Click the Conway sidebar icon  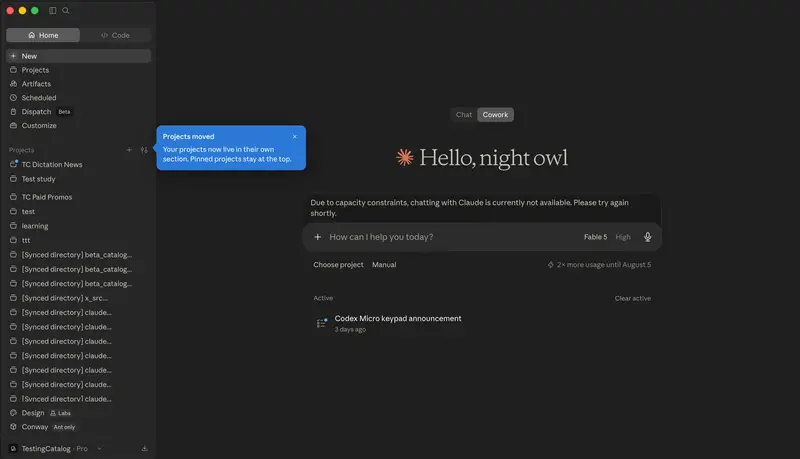(x=14, y=427)
